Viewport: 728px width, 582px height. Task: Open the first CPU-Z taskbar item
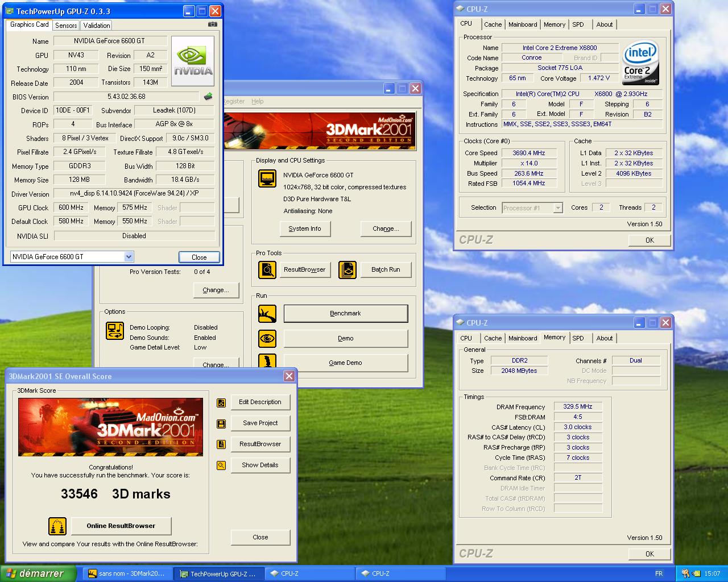click(309, 574)
